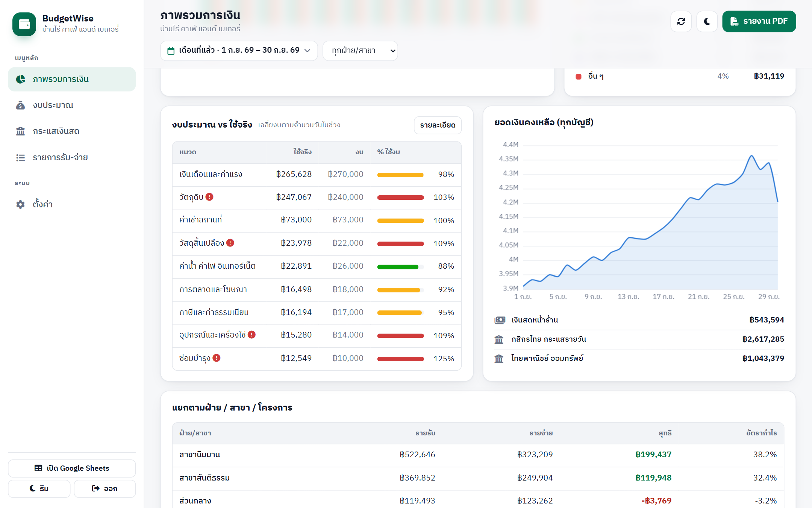Click the alert icon next to ซ่อมบำรุง

217,358
